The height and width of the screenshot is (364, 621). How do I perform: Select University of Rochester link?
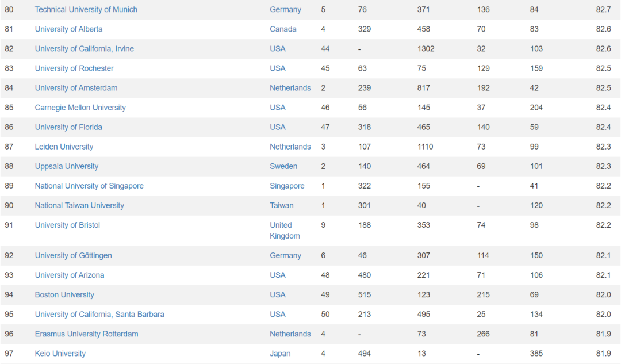(x=74, y=68)
